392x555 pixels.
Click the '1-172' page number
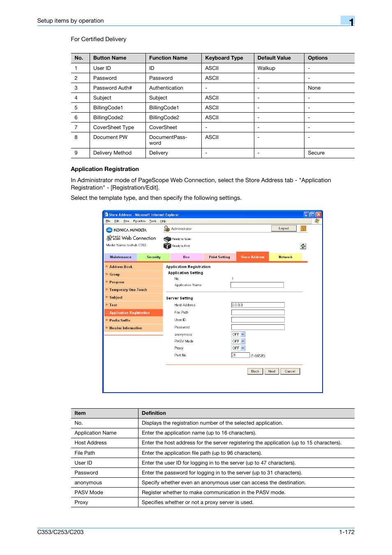(x=347, y=532)
